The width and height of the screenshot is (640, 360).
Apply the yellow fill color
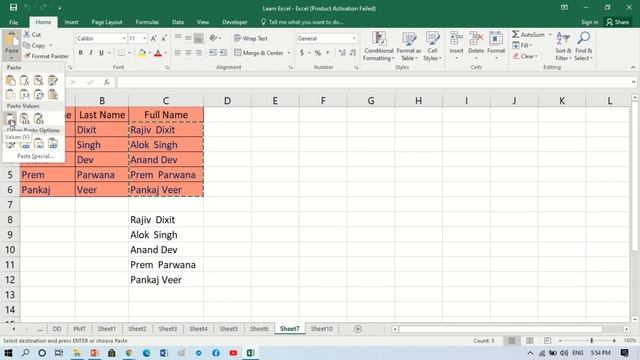click(x=142, y=53)
